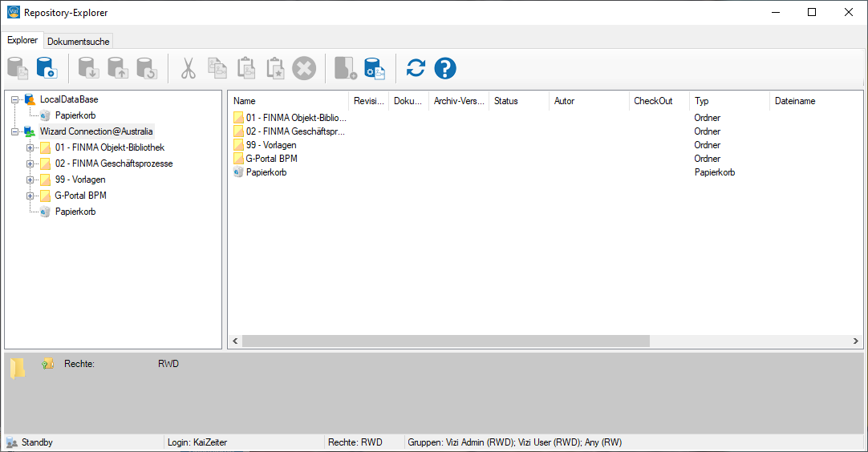Expand 02 - FINMA Geschäftsprozesse in tree
868x452 pixels.
click(x=30, y=163)
